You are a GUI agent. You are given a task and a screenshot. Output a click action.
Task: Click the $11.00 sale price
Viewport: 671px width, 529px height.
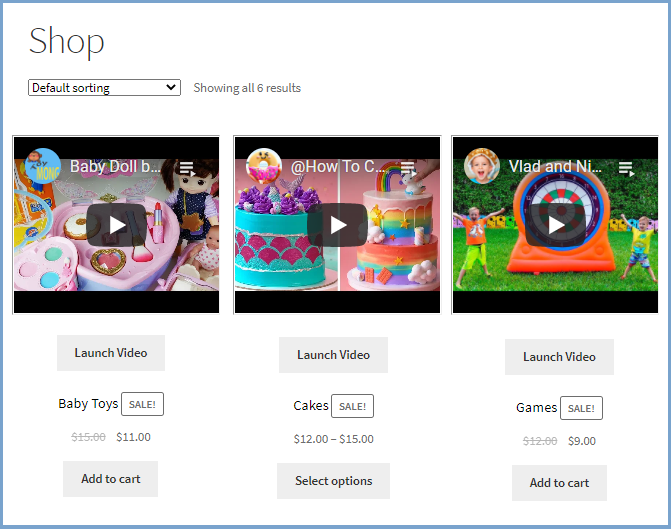[x=134, y=437]
